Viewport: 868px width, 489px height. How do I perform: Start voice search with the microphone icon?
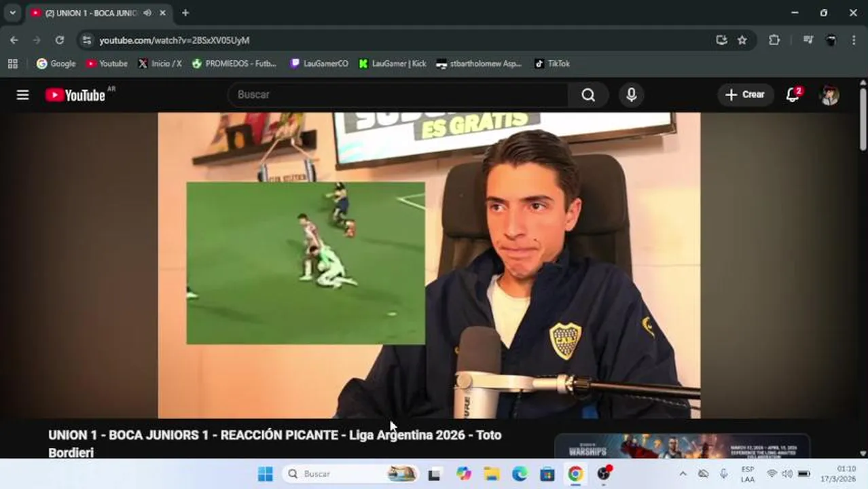631,95
